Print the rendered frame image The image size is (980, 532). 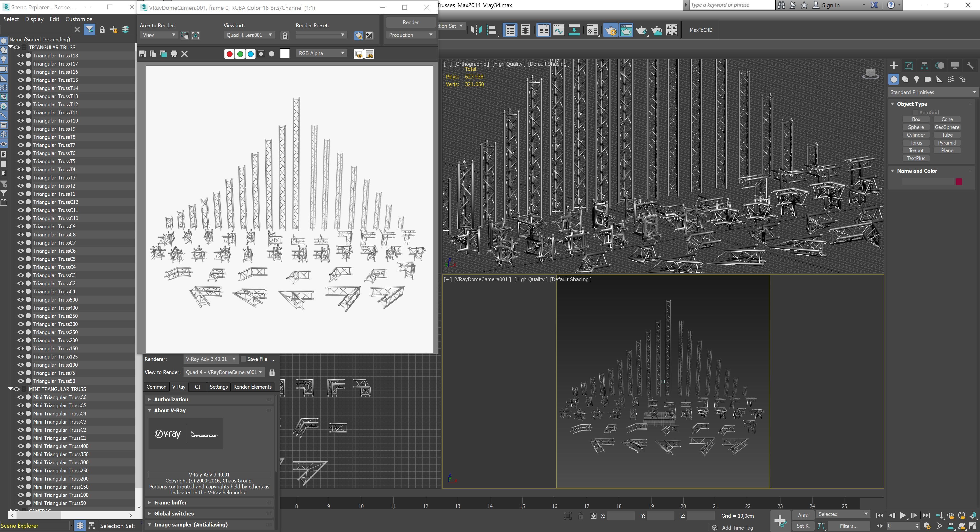pos(174,54)
